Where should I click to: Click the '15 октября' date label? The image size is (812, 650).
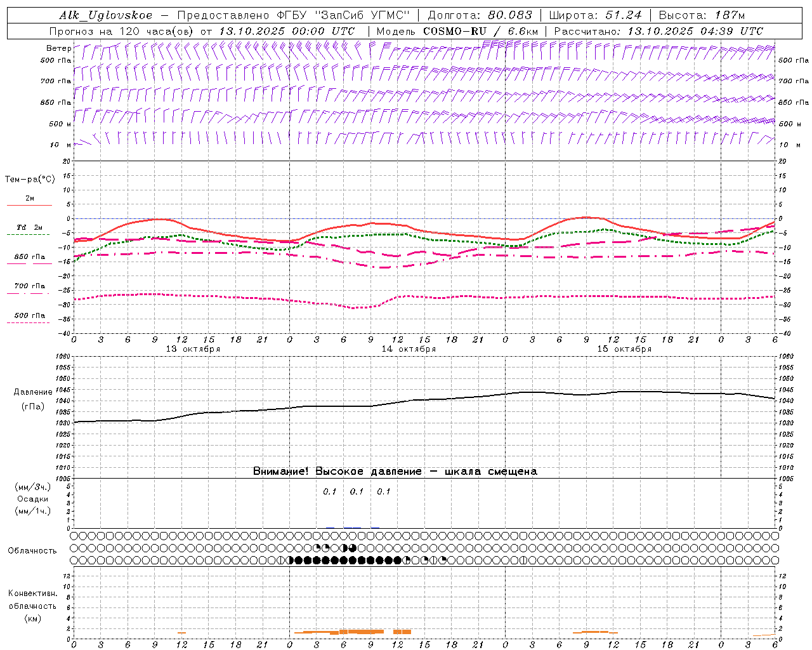(x=624, y=349)
